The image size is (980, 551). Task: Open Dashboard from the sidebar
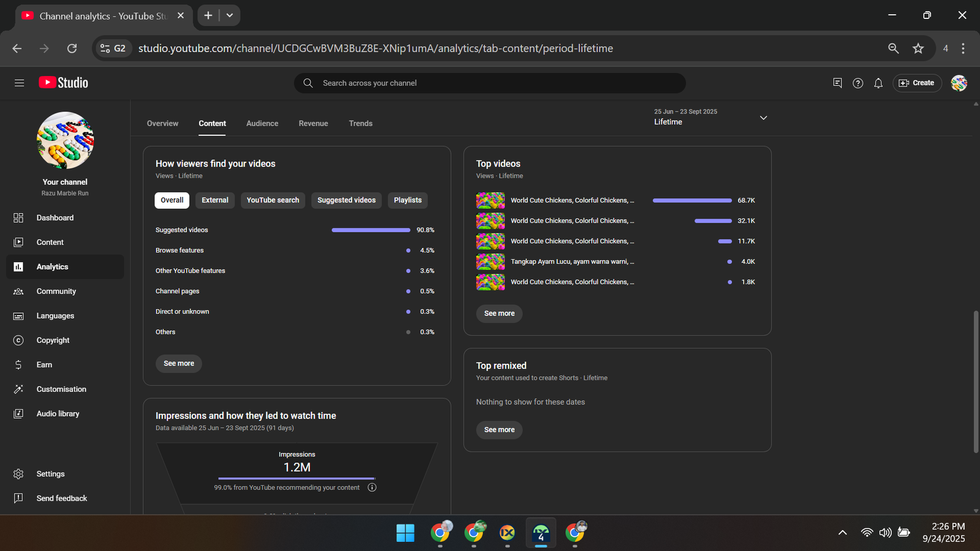(x=55, y=218)
